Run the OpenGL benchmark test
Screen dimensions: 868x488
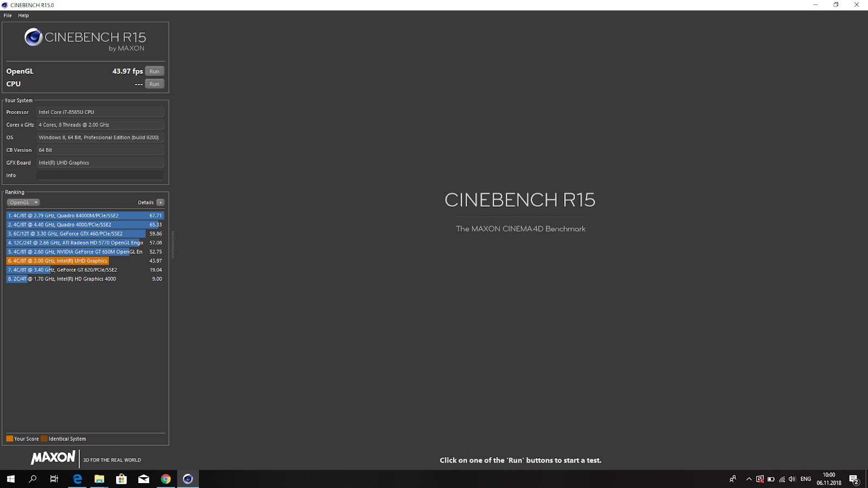click(x=155, y=71)
